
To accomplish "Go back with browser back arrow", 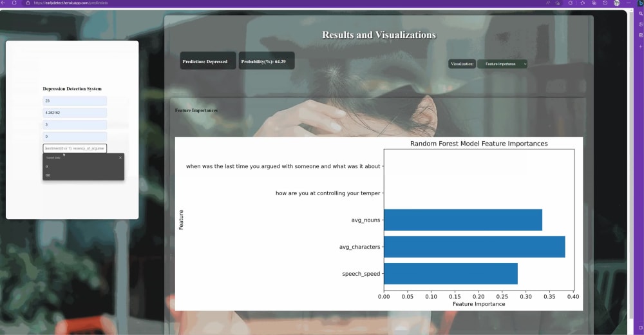I will (3, 3).
